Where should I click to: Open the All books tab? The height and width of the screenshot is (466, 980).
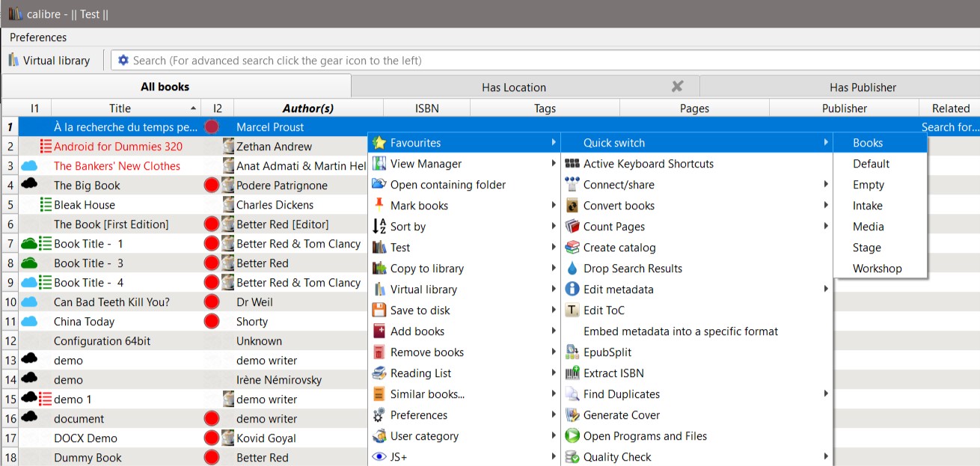click(177, 87)
